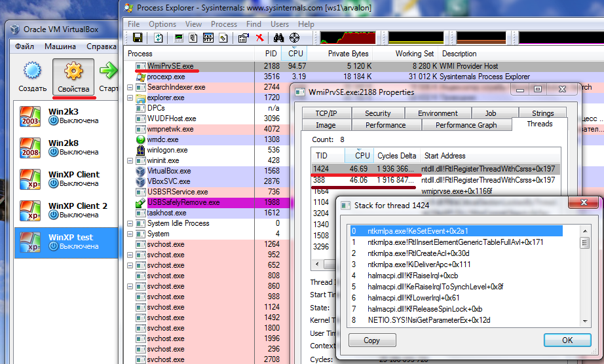Open the File menu in Process Explorer

coord(134,24)
